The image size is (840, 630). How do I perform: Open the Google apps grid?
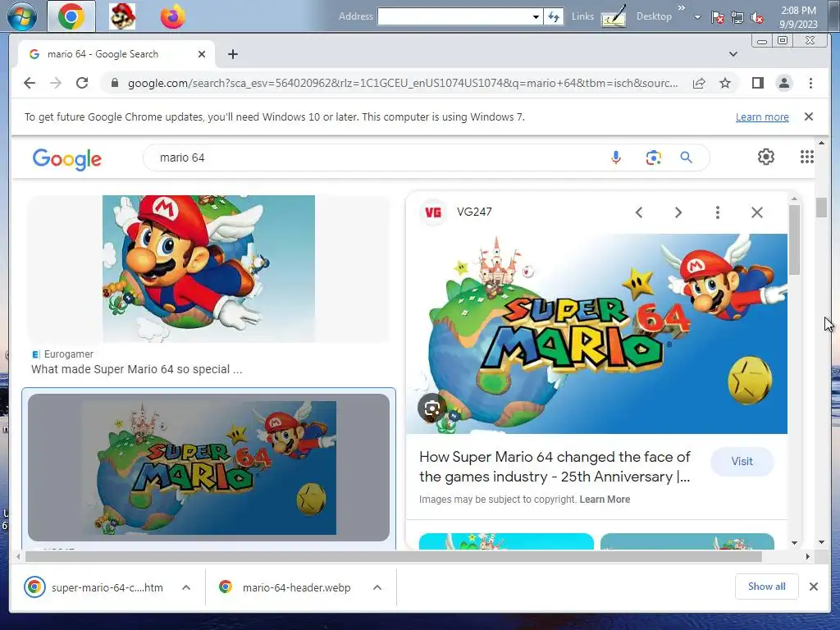(x=807, y=157)
